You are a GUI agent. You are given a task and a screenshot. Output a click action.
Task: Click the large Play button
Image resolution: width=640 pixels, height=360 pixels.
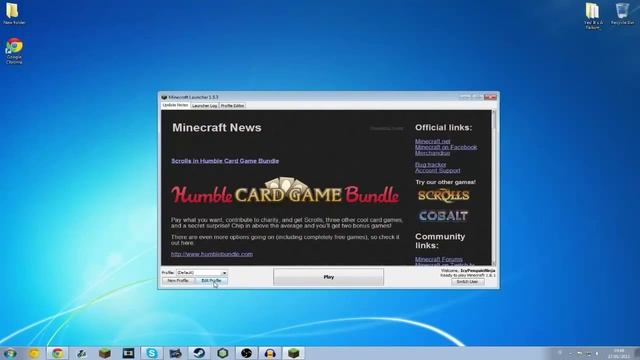[329, 277]
